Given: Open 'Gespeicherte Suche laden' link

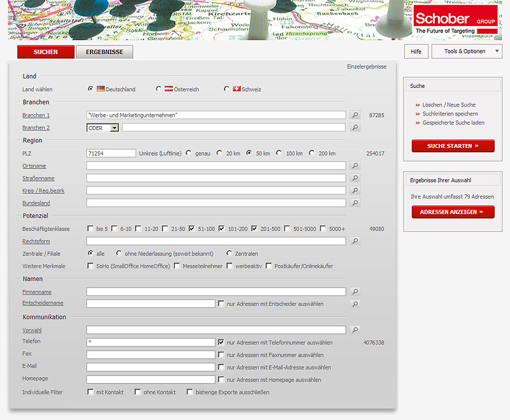Looking at the screenshot, I should (x=453, y=122).
